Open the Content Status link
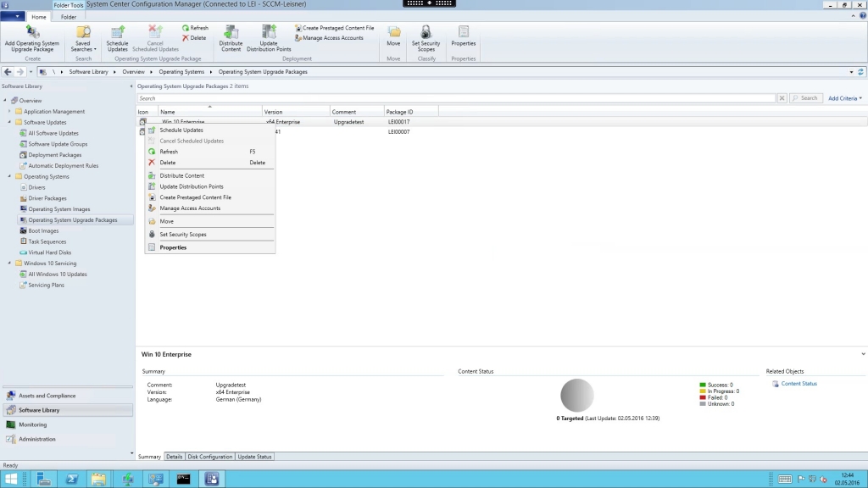 (x=798, y=384)
